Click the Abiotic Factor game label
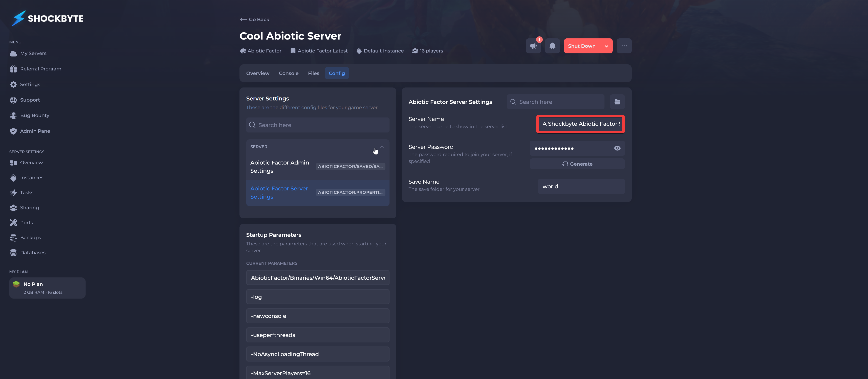The width and height of the screenshot is (868, 379). 260,51
